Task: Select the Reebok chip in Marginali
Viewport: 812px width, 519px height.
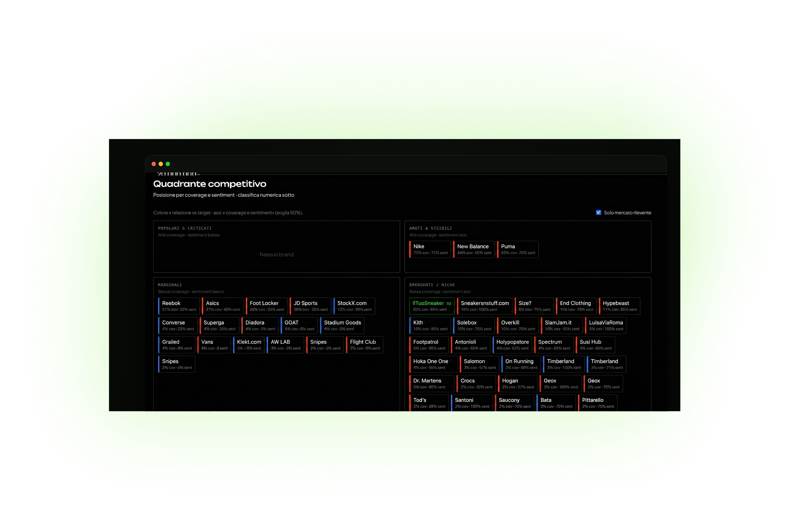Action: coord(179,306)
